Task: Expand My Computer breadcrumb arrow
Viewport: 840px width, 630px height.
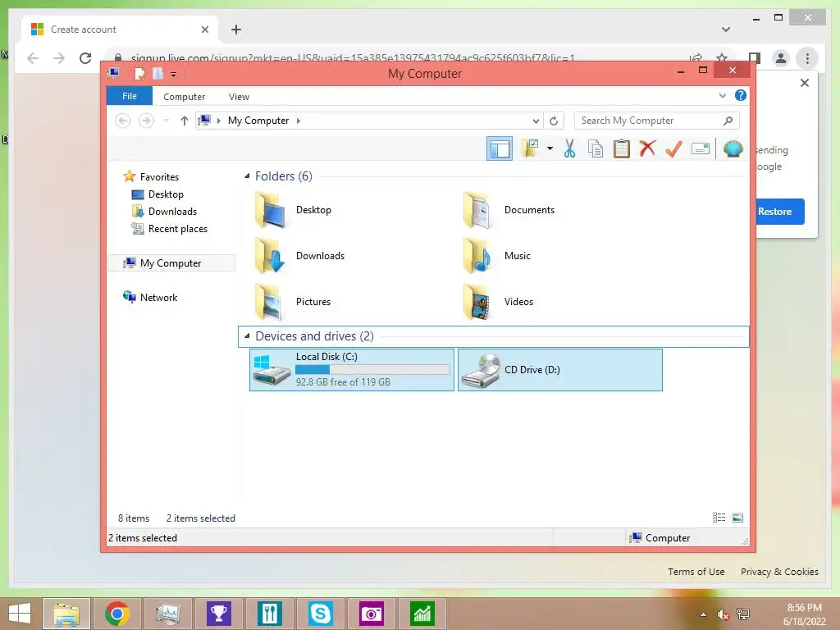Action: click(299, 121)
